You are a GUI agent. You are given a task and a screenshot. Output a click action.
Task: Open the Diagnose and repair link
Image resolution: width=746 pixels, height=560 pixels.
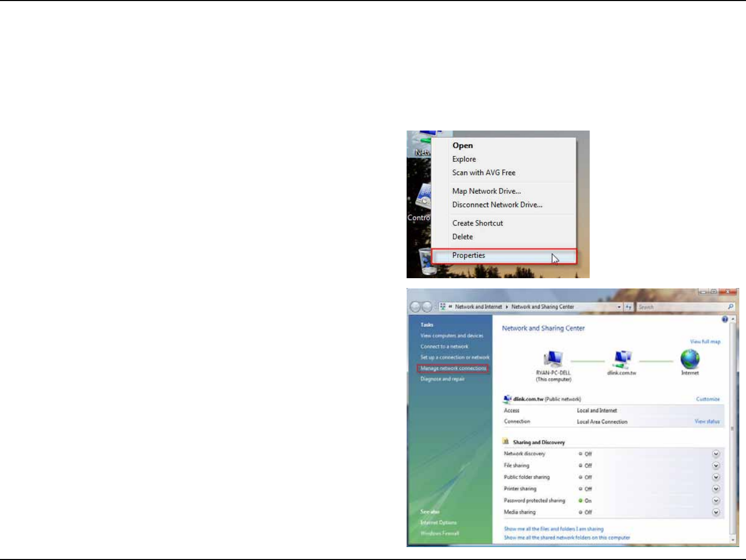tap(442, 379)
